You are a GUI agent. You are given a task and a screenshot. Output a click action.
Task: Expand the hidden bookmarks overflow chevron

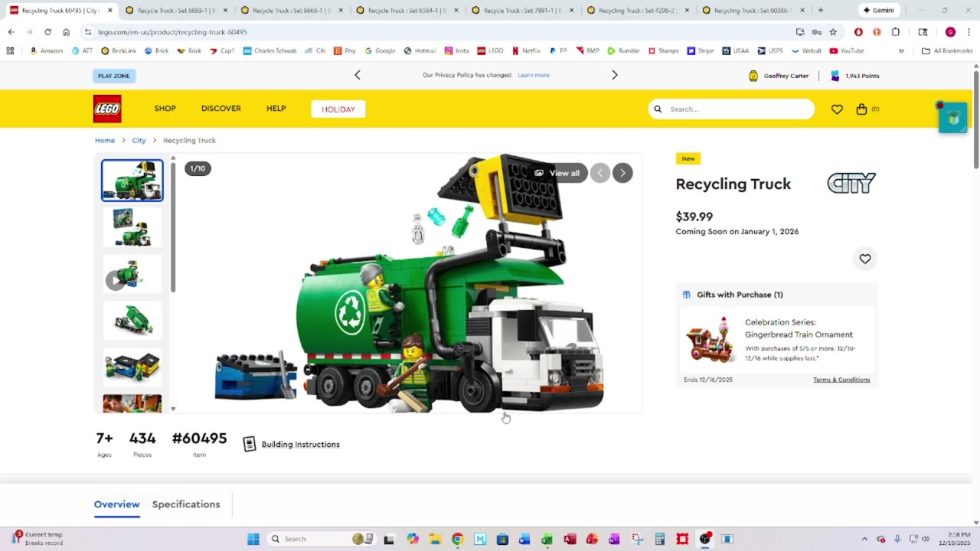(901, 51)
